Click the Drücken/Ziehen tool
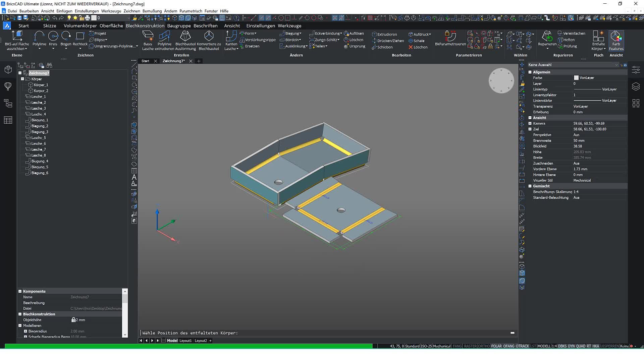 click(388, 41)
